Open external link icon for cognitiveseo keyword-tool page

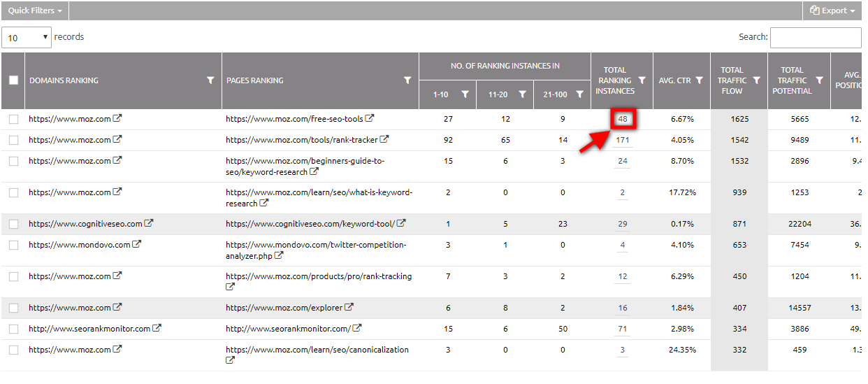click(401, 224)
